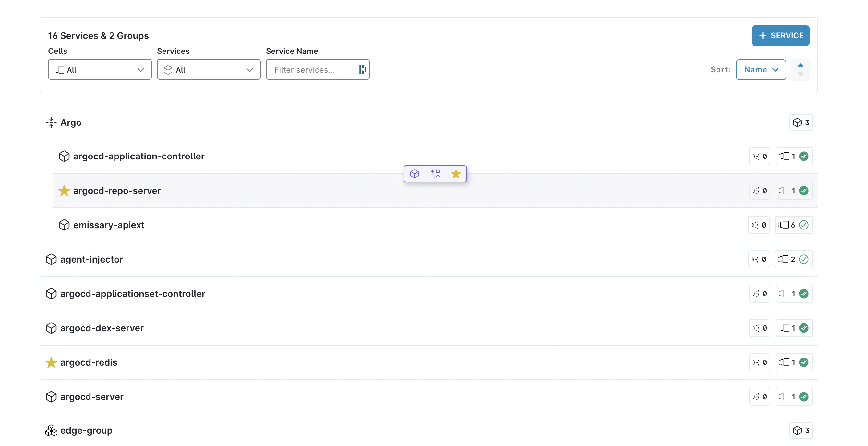Image resolution: width=868 pixels, height=446 pixels.
Task: Expand the Name sort dropdown
Action: 760,69
